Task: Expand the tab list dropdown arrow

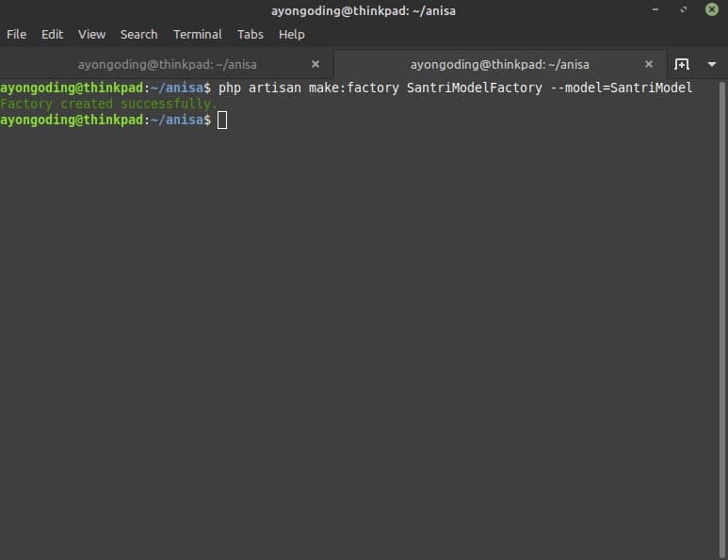Action: 712,64
